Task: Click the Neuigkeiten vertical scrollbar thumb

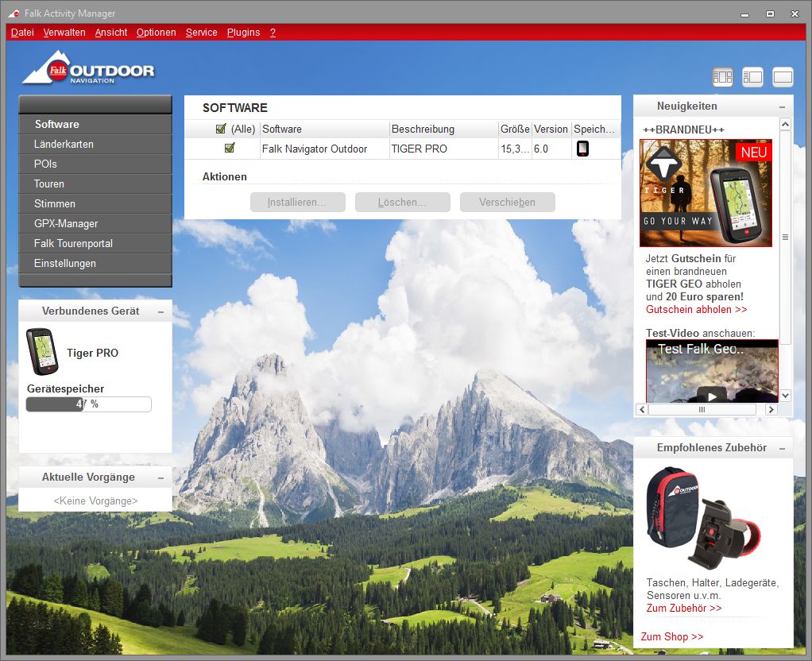Action: (x=785, y=237)
